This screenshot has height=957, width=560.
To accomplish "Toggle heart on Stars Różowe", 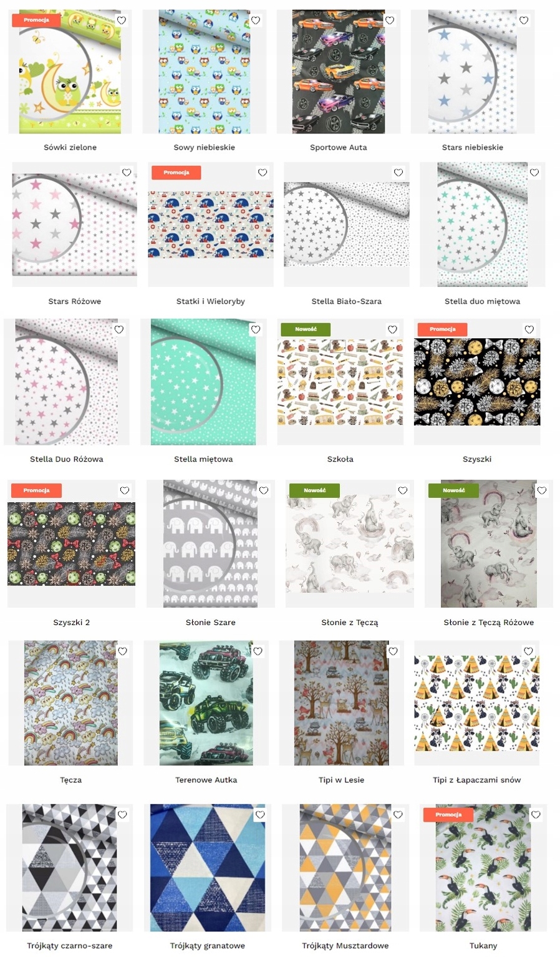I will point(127,173).
